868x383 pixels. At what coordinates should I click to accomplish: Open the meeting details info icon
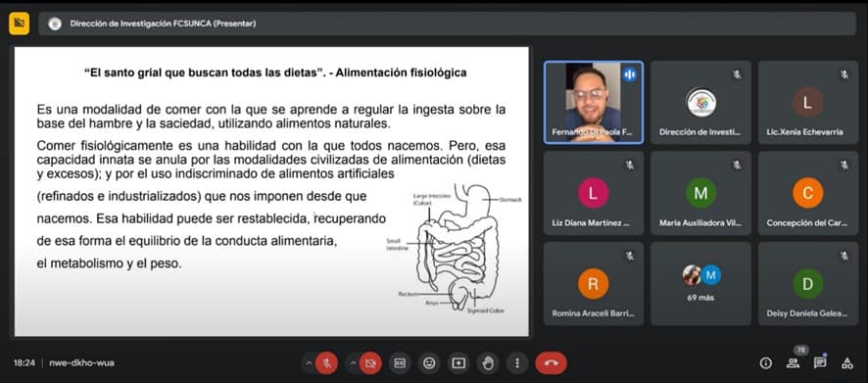[765, 363]
